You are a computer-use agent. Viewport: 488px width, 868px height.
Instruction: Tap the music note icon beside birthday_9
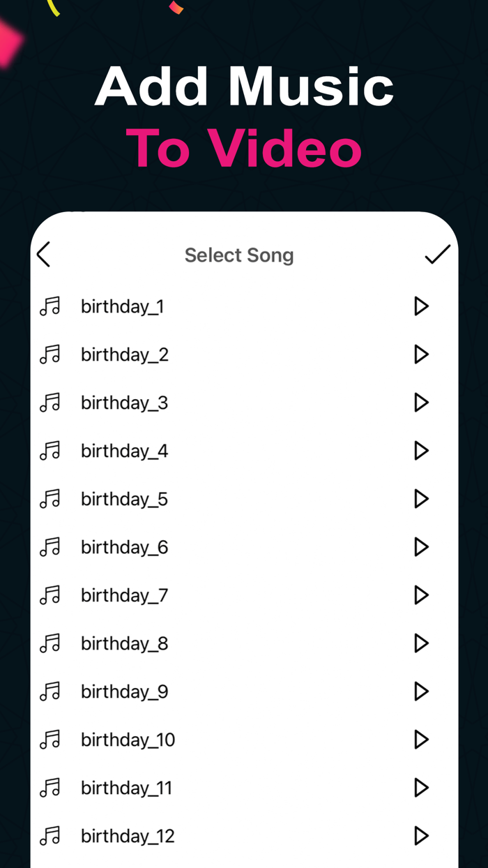[49, 691]
